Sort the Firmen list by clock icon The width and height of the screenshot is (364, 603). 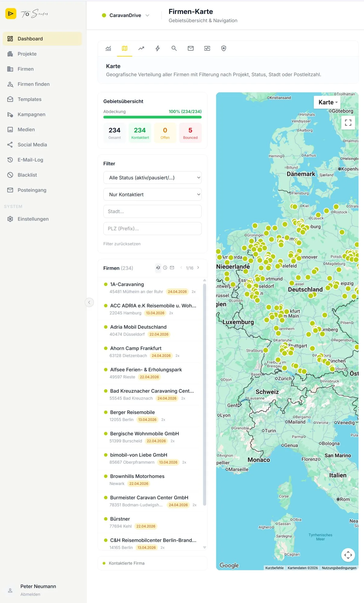tap(165, 268)
